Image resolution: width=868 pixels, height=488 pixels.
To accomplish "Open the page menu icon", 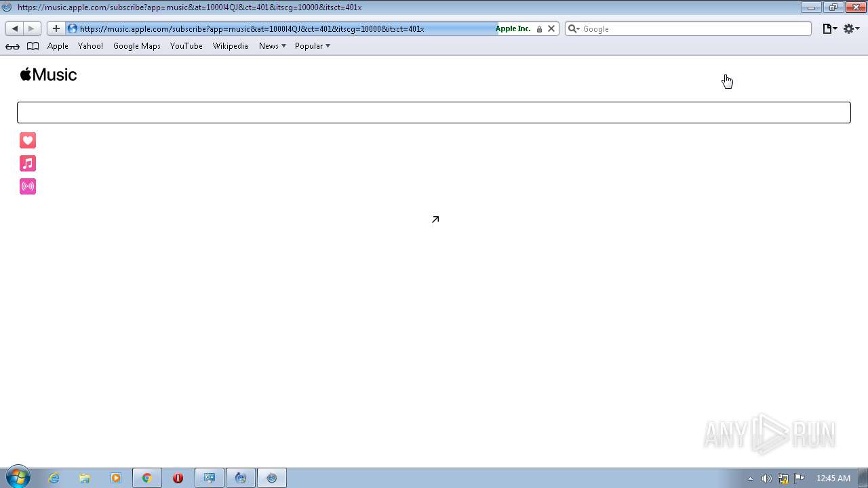I will click(x=830, y=28).
